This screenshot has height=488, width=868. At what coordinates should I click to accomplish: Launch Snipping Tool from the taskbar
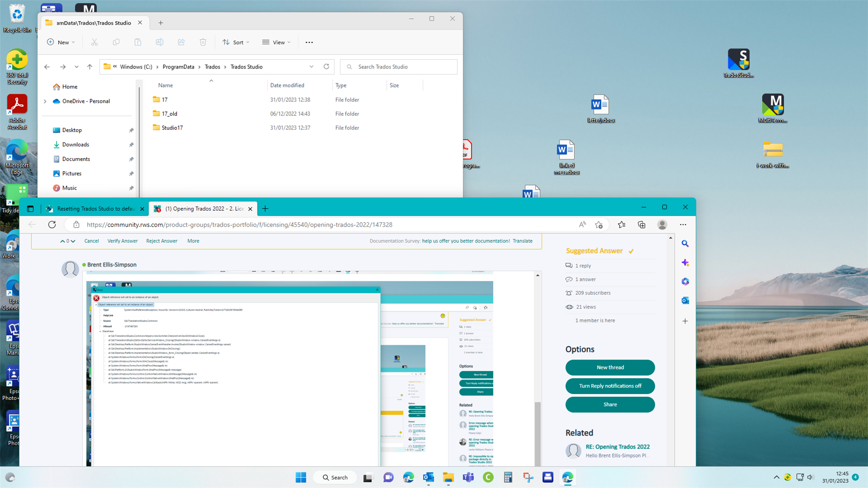pos(528,477)
